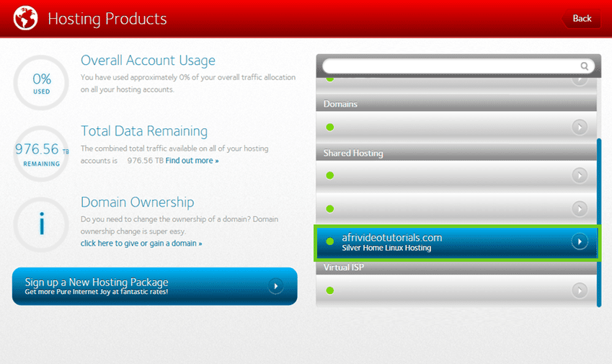The height and width of the screenshot is (364, 612).
Task: Click the Domain Ownership info icon
Action: [x=41, y=224]
